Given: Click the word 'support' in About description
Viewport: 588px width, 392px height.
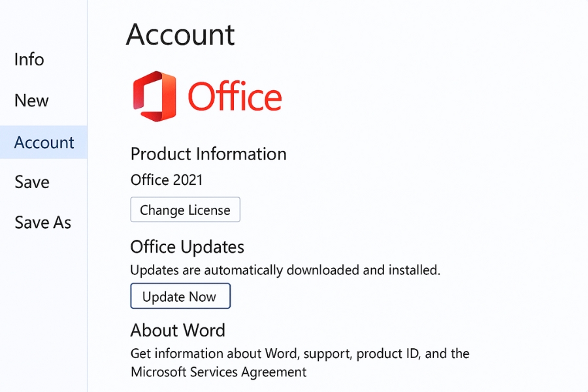Looking at the screenshot, I should click(325, 354).
